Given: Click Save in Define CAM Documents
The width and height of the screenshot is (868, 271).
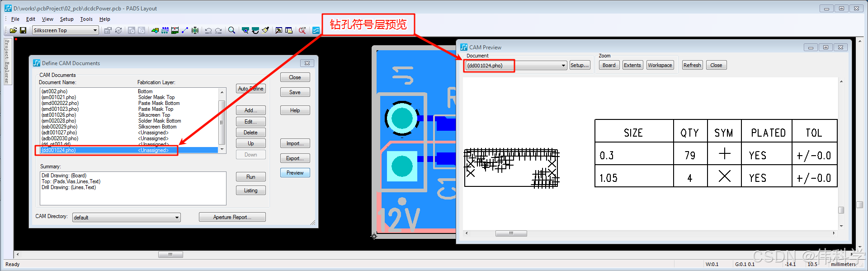Looking at the screenshot, I should click(x=295, y=92).
